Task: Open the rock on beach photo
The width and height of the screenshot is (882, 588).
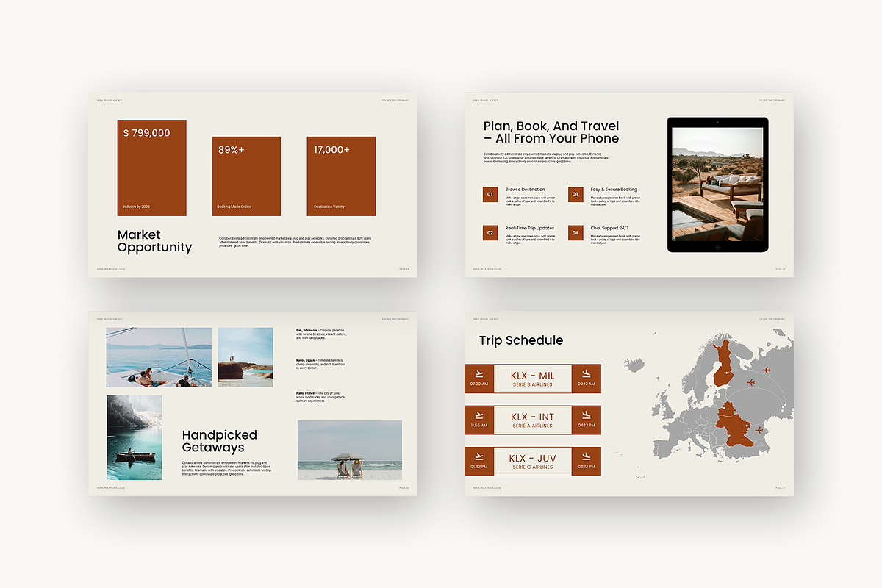Action: click(245, 357)
